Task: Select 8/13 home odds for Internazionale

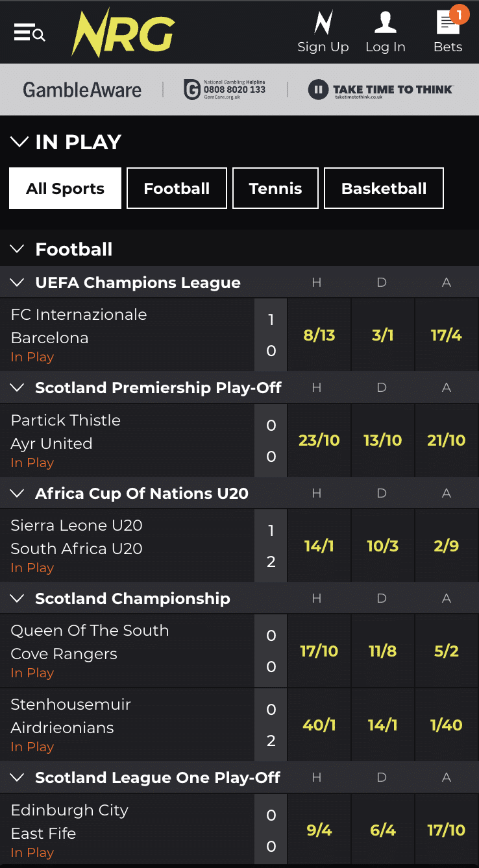Action: 319,335
